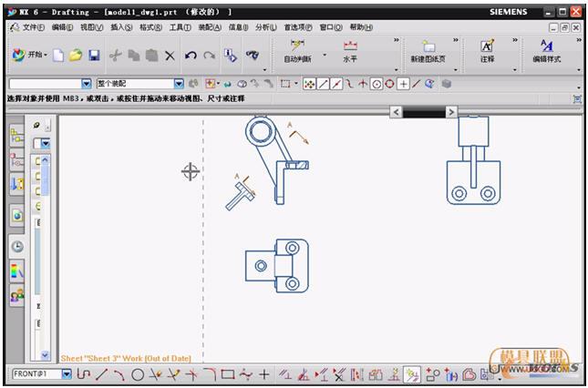Open the 文件(F) File menu
588x388 pixels.
(33, 27)
